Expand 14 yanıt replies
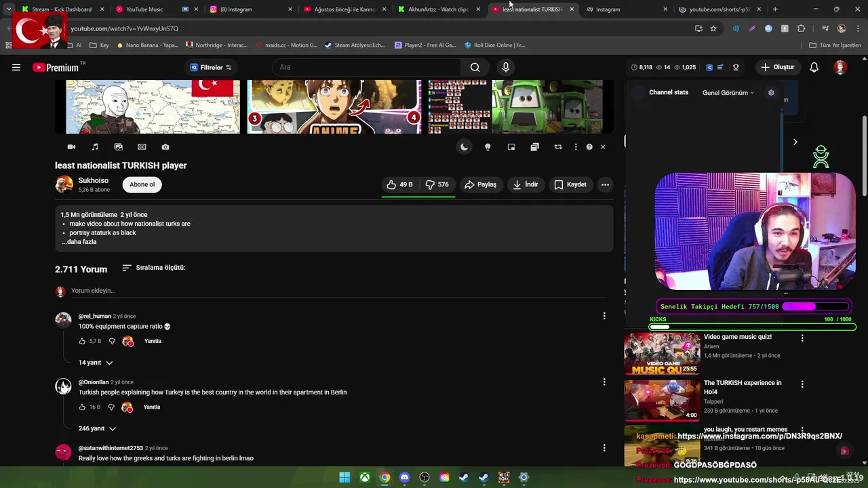The width and height of the screenshot is (868, 488). (96, 363)
